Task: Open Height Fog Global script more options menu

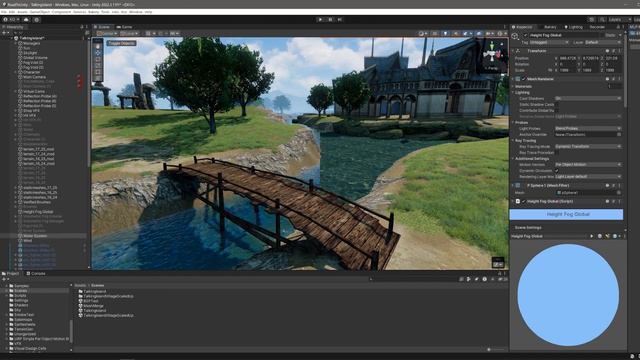Action: pos(619,201)
